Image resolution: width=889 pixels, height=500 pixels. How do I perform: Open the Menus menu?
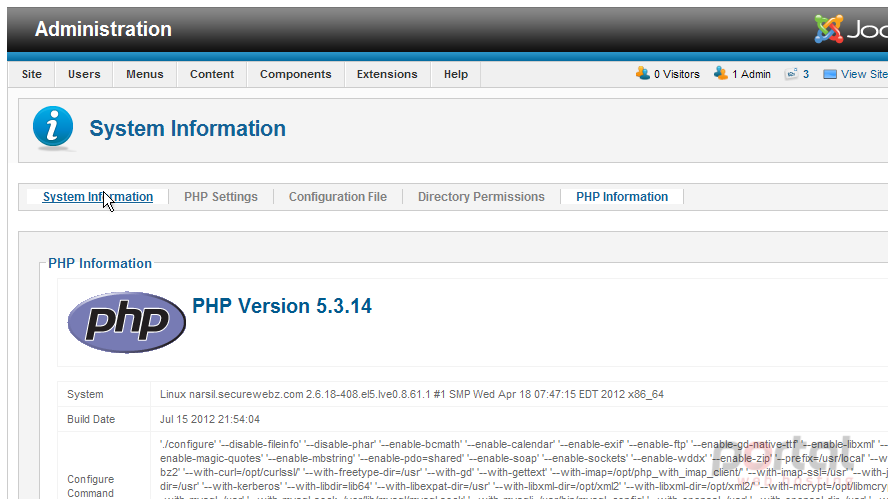145,74
